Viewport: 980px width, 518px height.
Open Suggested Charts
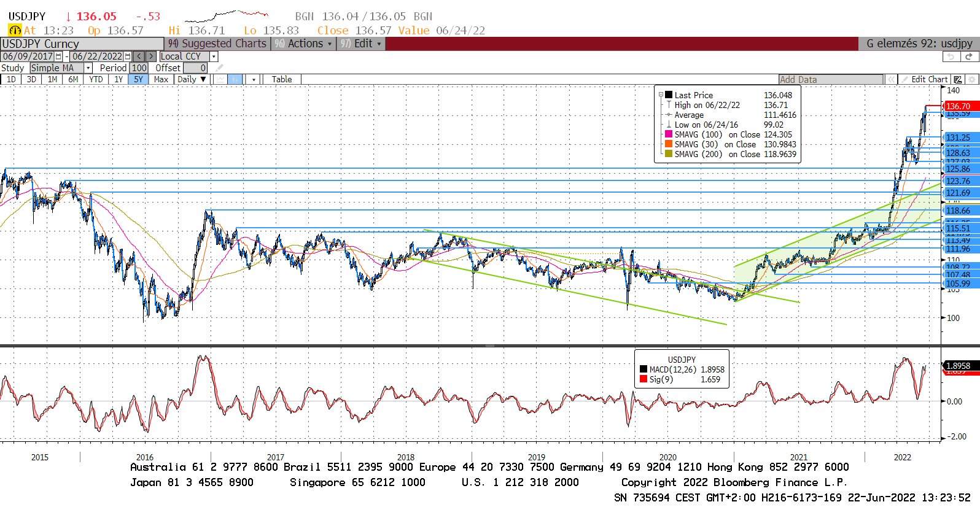[217, 44]
